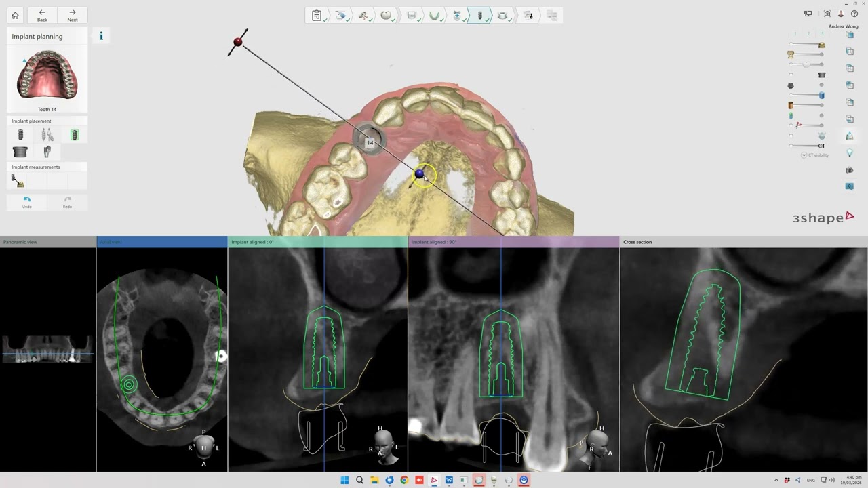Viewport: 868px width, 488px height.
Task: Open the panoramic curve workflow step
Action: click(x=434, y=15)
